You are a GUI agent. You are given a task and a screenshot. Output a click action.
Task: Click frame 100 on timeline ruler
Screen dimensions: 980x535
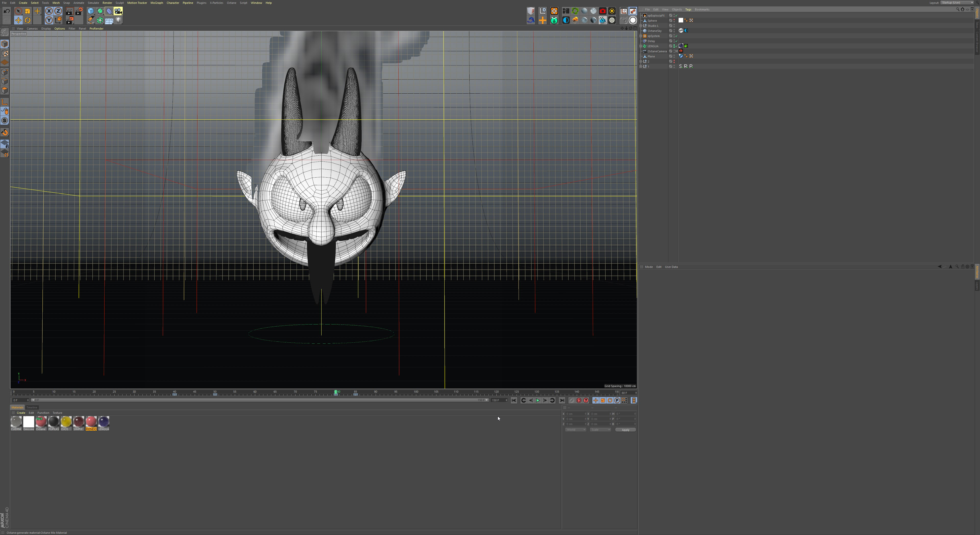(416, 392)
